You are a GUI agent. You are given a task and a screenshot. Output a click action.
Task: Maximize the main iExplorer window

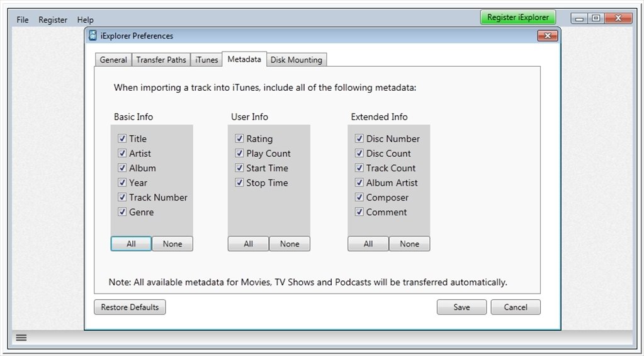coord(596,18)
